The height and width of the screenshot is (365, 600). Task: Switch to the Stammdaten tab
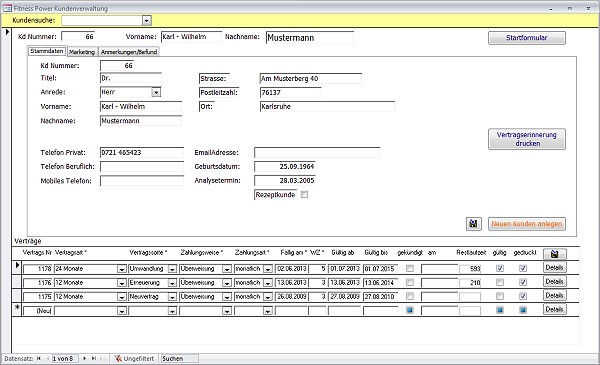pyautogui.click(x=47, y=51)
